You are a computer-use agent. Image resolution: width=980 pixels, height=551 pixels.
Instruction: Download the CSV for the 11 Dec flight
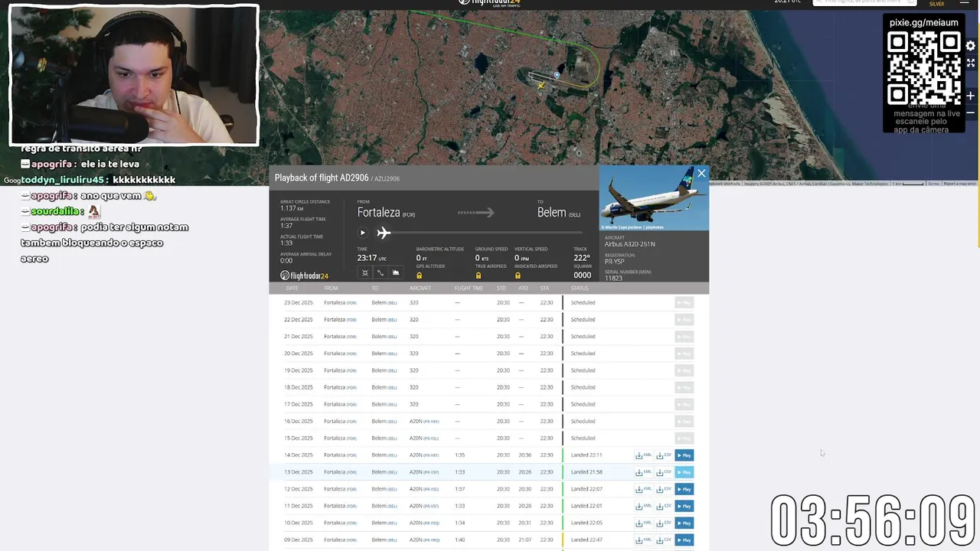tap(664, 506)
